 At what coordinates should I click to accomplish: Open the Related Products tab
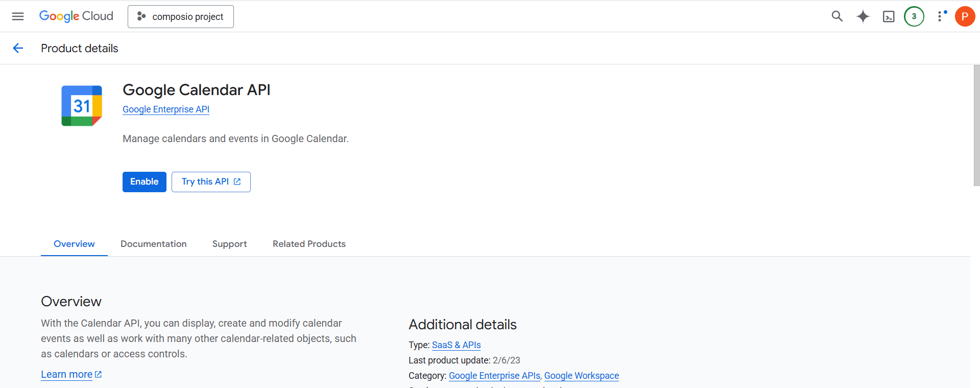pos(309,244)
